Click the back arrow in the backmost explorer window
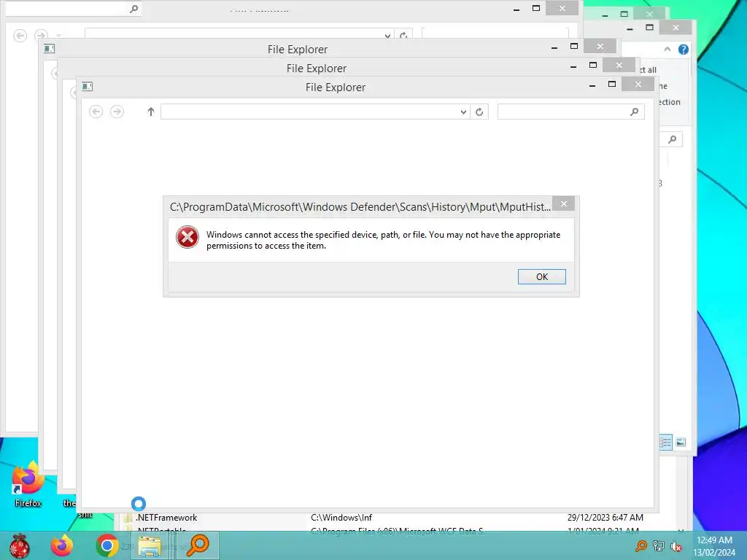 [20, 35]
